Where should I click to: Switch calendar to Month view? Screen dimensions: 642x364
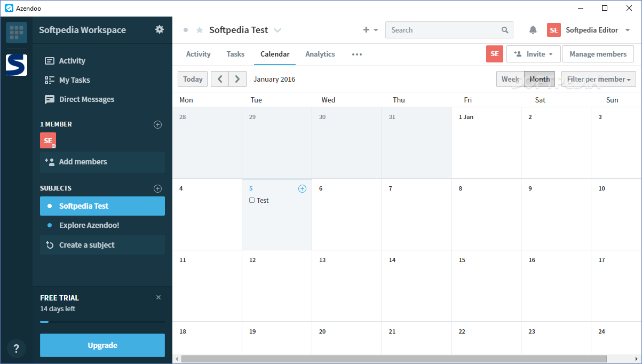click(x=540, y=79)
